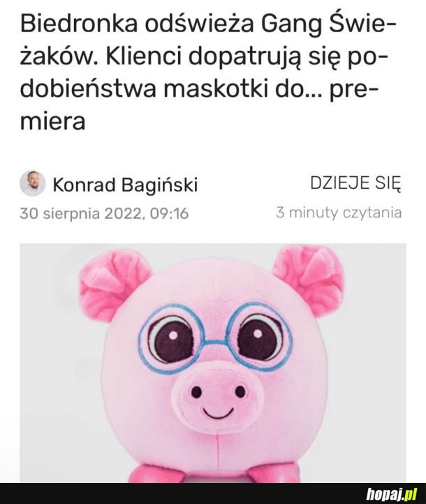Click the pig's right eye behind glasses
Screen dimensions: 426x504
coord(260,337)
